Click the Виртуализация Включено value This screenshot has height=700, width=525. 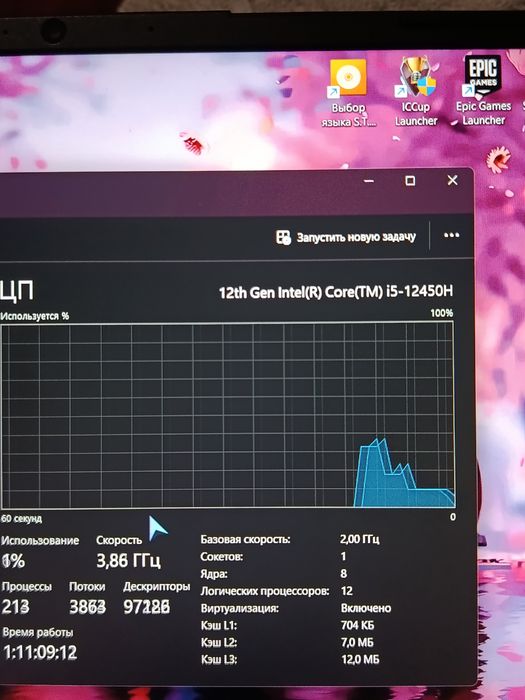366,608
